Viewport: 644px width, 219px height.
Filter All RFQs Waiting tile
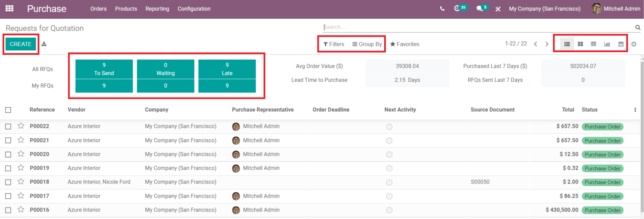[165, 69]
